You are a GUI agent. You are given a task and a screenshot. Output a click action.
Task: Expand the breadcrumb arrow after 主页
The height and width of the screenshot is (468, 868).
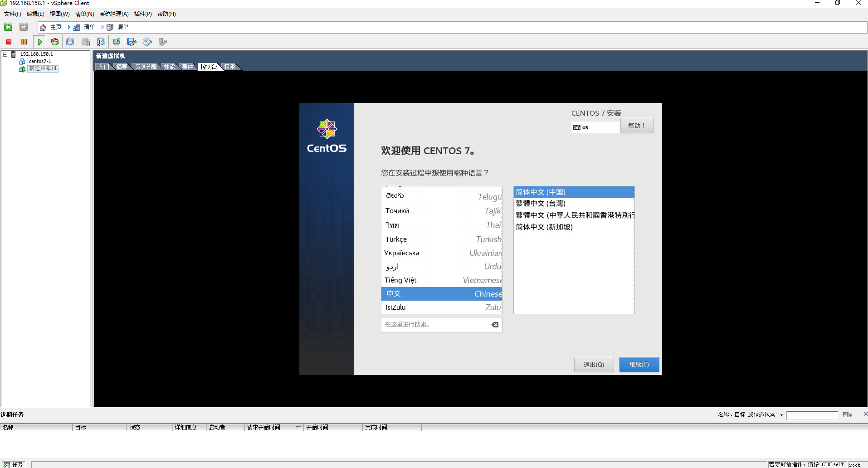click(x=69, y=27)
